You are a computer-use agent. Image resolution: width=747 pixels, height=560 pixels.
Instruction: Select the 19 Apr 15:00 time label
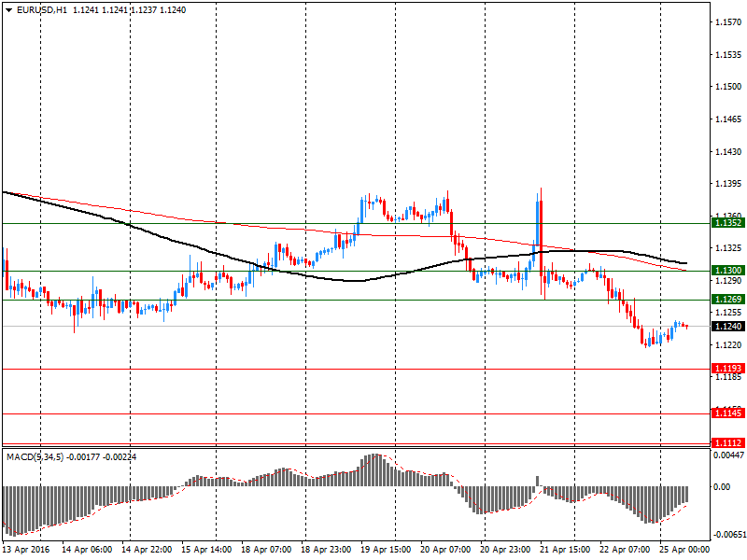[x=386, y=550]
